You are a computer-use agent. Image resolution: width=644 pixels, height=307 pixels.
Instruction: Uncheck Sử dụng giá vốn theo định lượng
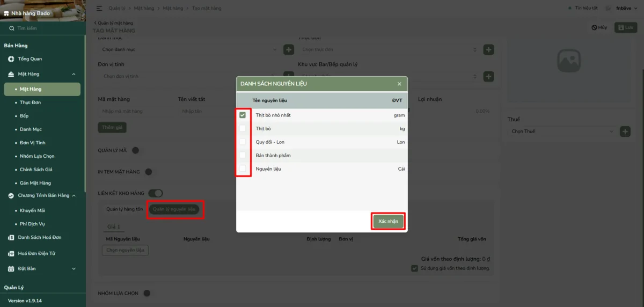(x=414, y=268)
